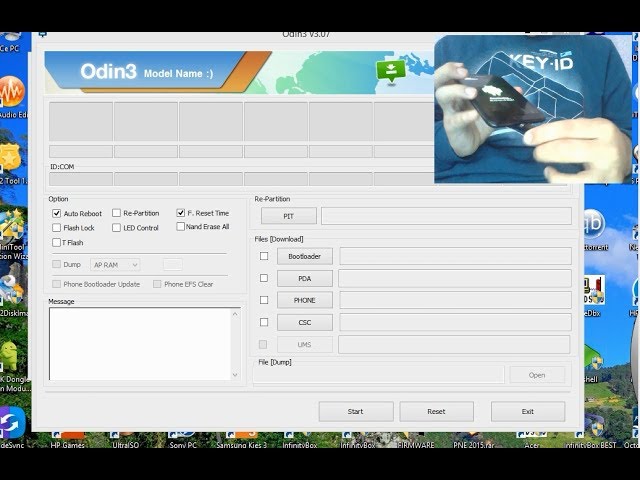This screenshot has width=640, height=480.
Task: Open the Samsung Kies 3 shortcut
Action: pos(241,440)
